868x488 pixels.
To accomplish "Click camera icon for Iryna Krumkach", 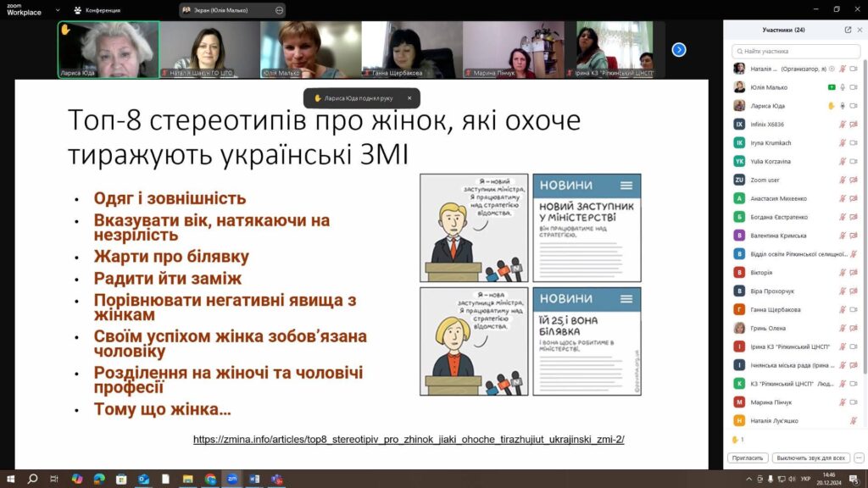I will (854, 143).
